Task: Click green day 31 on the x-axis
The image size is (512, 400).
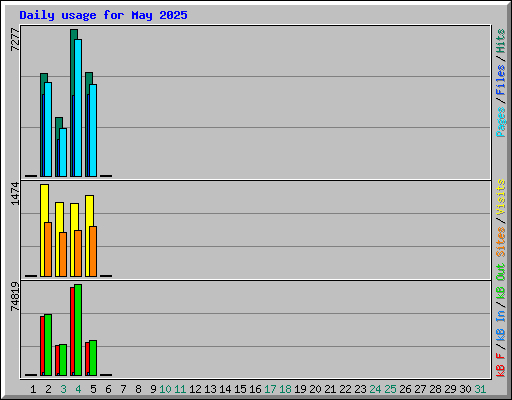Action: [x=480, y=389]
